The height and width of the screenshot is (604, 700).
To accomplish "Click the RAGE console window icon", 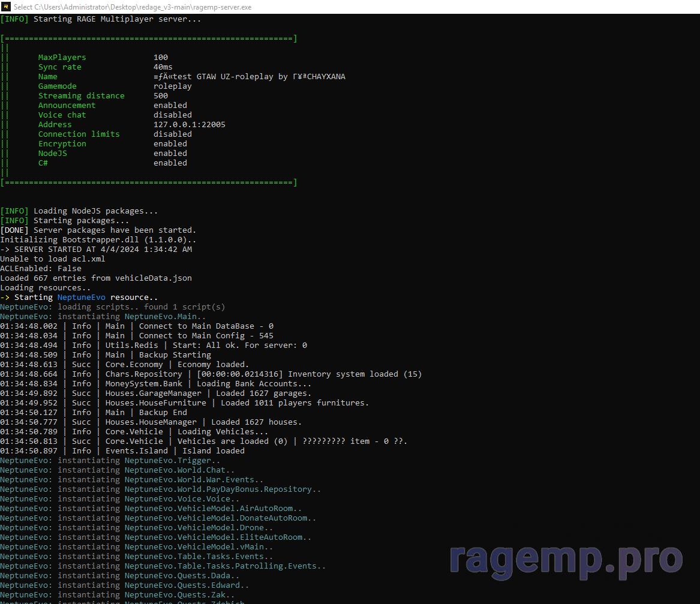I will tap(6, 7).
